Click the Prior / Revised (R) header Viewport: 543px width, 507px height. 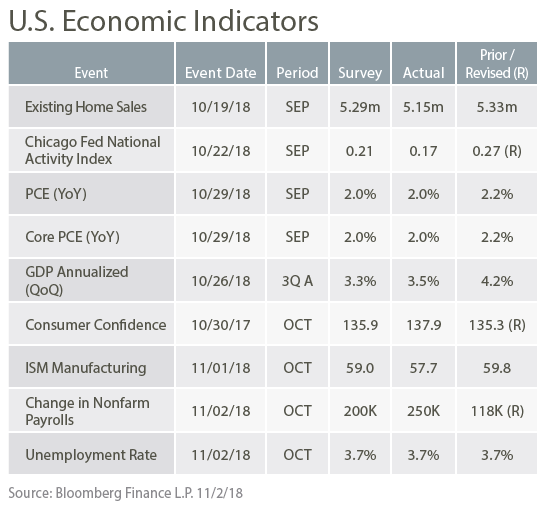(x=497, y=63)
